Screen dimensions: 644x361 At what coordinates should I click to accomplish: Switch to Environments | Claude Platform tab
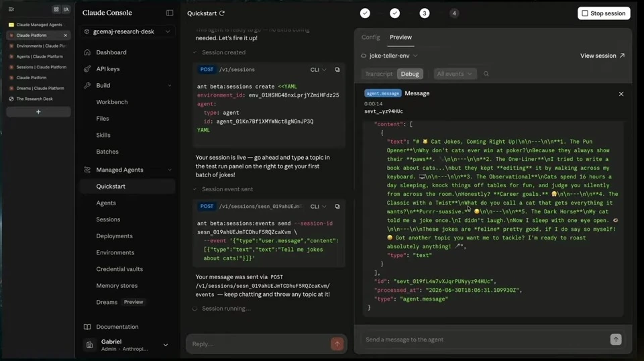(38, 46)
